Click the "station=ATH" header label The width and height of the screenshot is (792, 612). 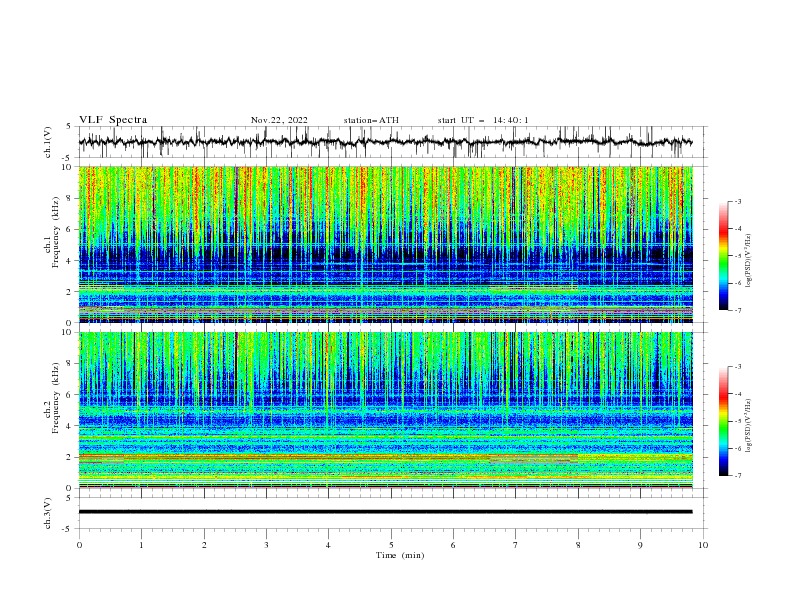[x=371, y=120]
